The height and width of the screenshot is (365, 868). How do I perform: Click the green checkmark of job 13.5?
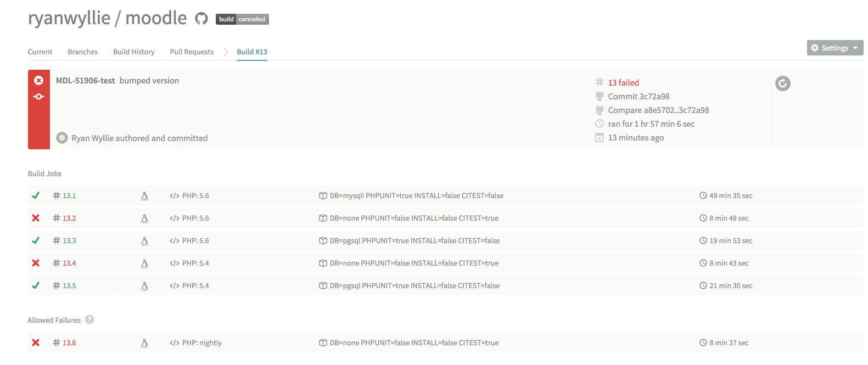pos(36,285)
